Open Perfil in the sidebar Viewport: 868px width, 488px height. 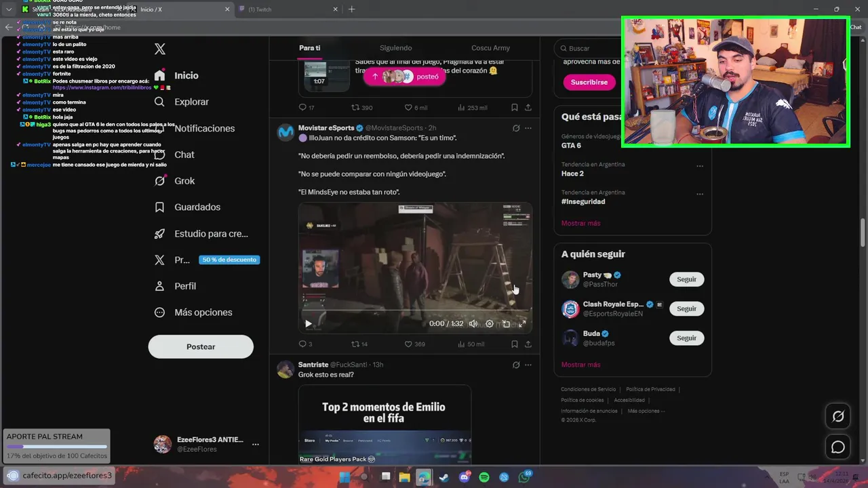pyautogui.click(x=175, y=286)
